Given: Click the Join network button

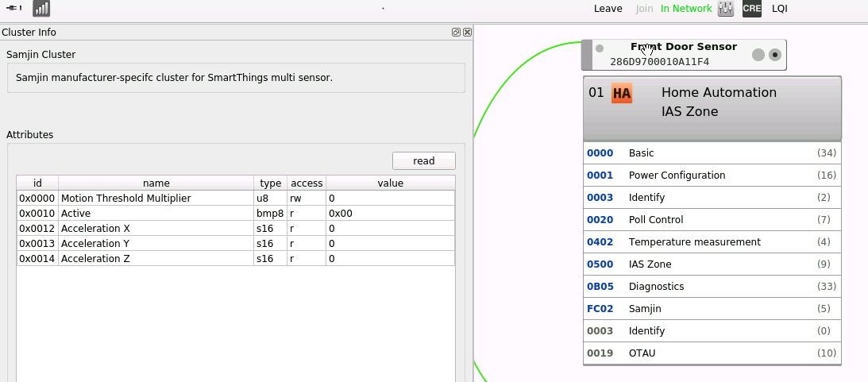Looking at the screenshot, I should (644, 8).
